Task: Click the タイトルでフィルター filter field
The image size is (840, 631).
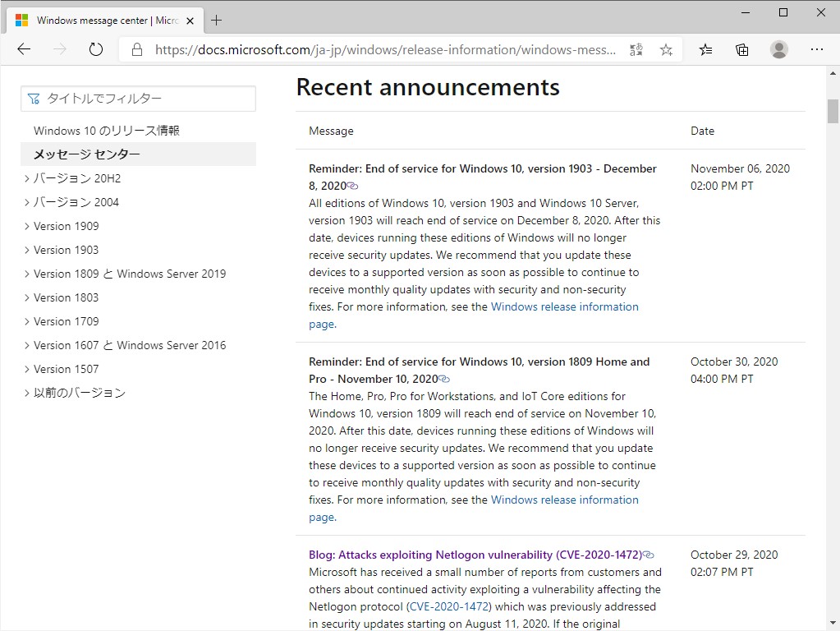Action: click(x=138, y=98)
